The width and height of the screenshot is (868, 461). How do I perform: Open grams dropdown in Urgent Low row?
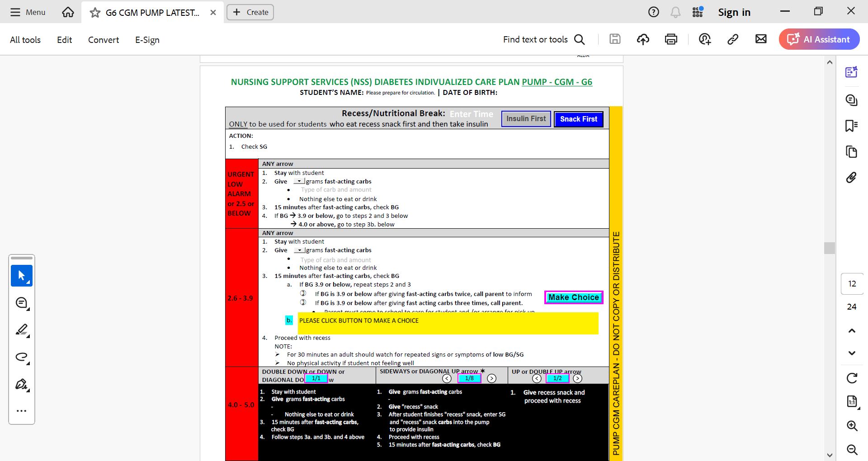pos(299,181)
